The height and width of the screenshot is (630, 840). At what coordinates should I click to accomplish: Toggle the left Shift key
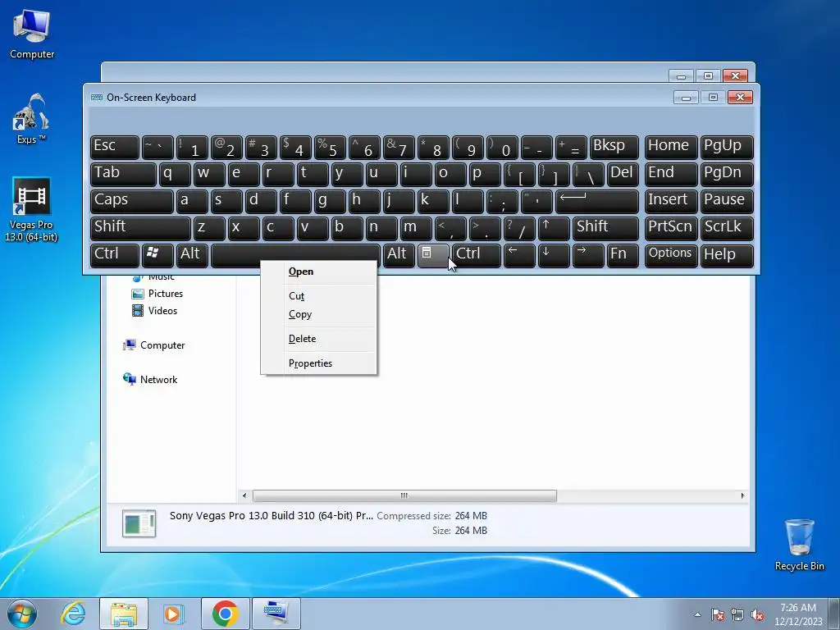pos(140,227)
